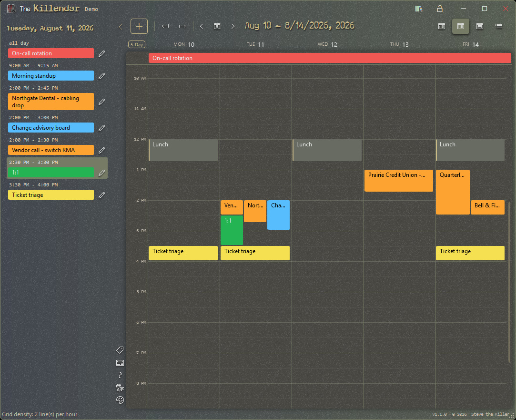Edit the 1:1 event via pencil

101,173
